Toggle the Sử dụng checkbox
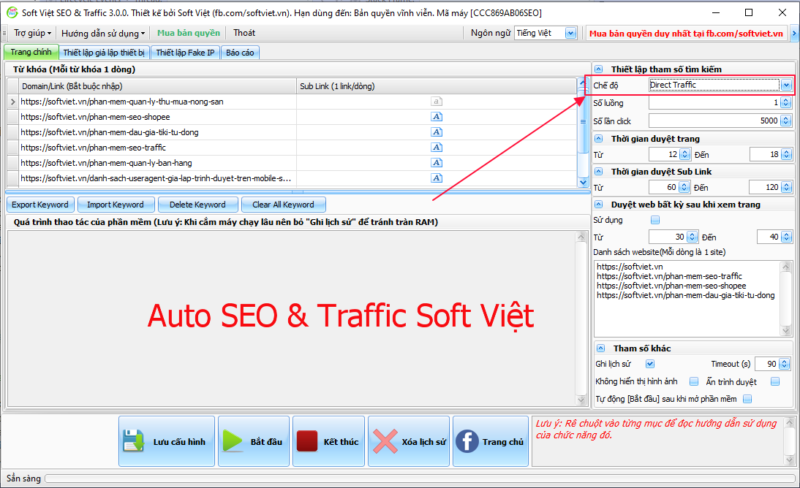The width and height of the screenshot is (800, 488). tap(655, 220)
